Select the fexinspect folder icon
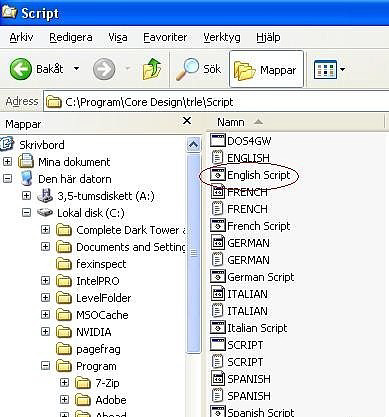The image size is (389, 417). (x=64, y=264)
